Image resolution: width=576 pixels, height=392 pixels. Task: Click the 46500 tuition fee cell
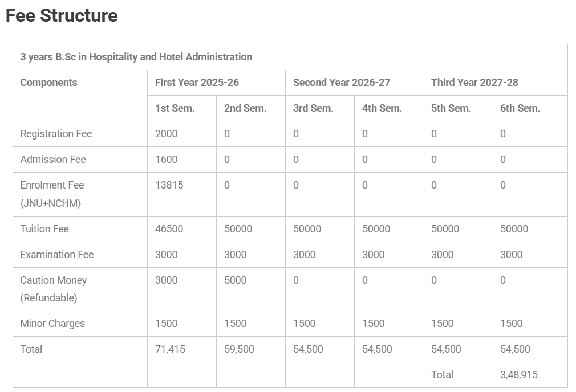(169, 229)
